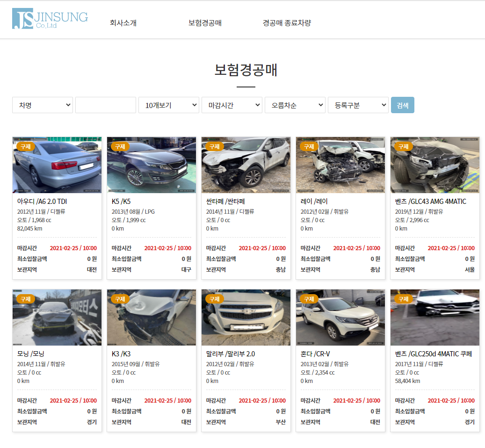Open the K3 /K3 listing title
The image size is (485, 448).
click(x=121, y=354)
